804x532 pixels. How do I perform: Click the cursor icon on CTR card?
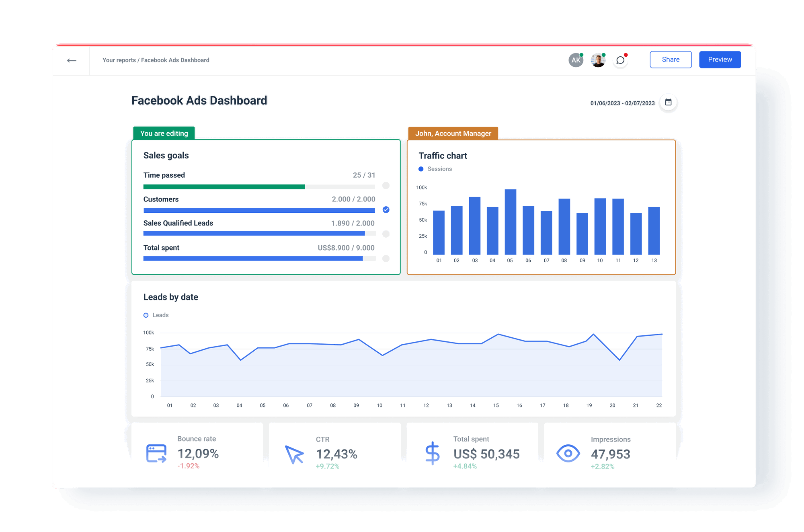pyautogui.click(x=294, y=455)
